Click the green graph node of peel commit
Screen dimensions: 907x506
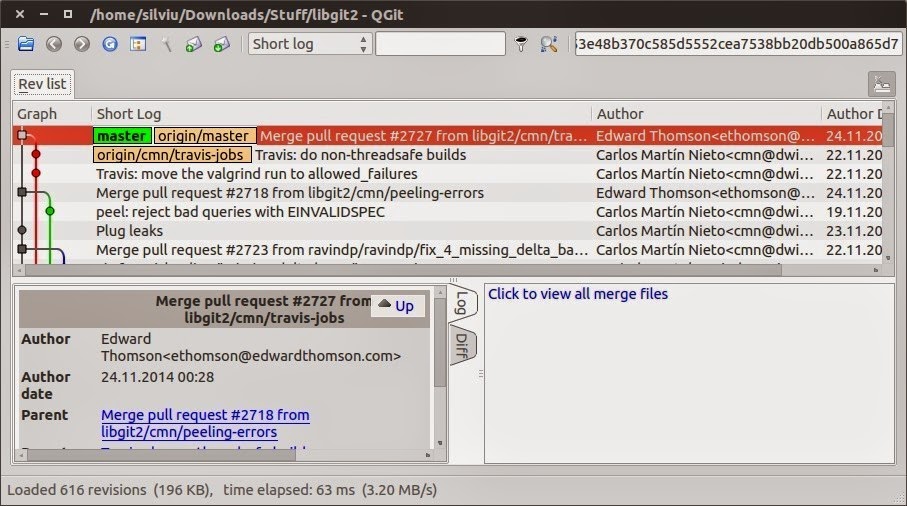tap(50, 212)
